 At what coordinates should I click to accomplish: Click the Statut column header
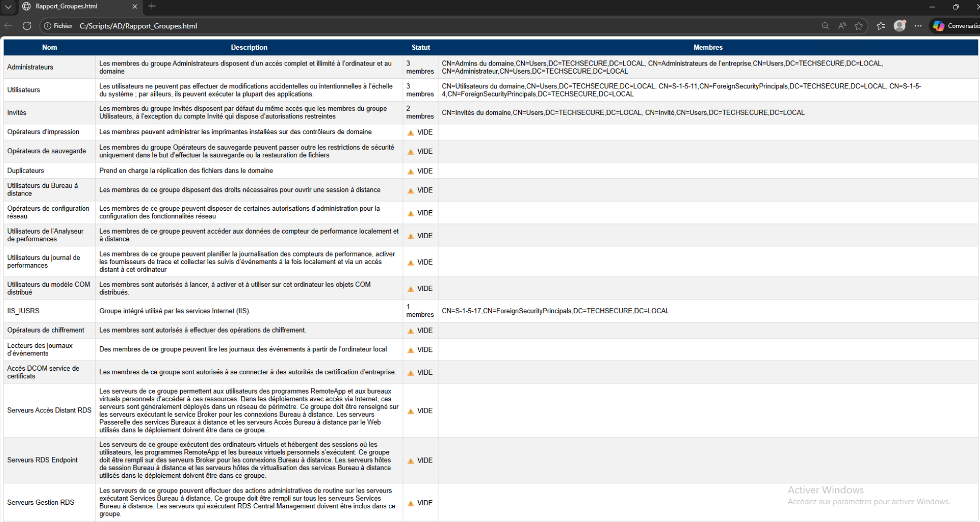pyautogui.click(x=420, y=47)
